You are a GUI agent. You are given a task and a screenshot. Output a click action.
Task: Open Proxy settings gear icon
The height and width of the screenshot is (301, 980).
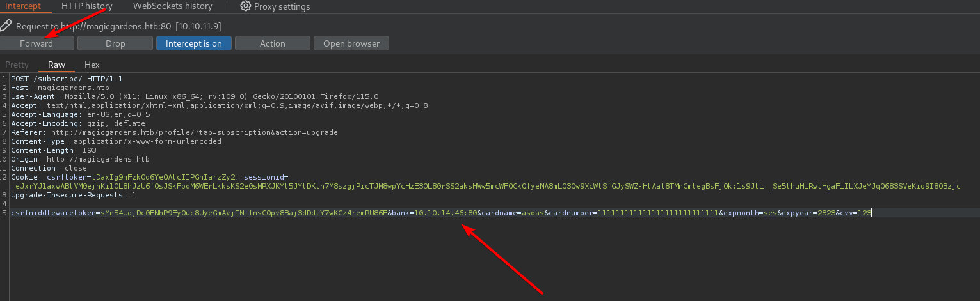(246, 6)
